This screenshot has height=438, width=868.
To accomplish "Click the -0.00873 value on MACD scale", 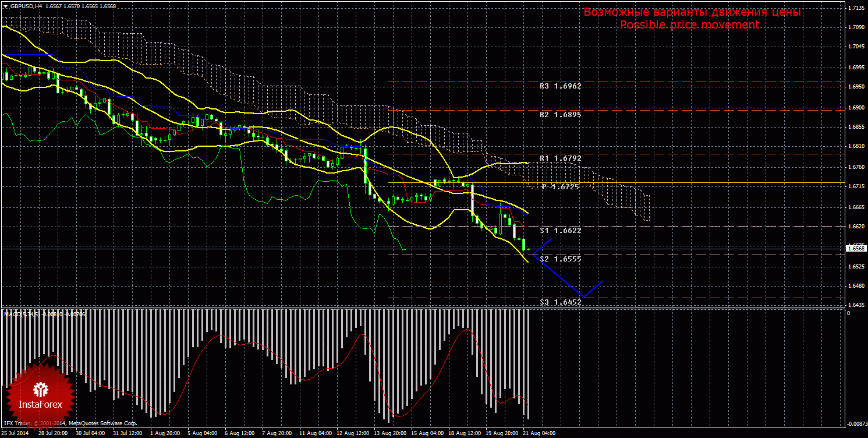I will 856,423.
